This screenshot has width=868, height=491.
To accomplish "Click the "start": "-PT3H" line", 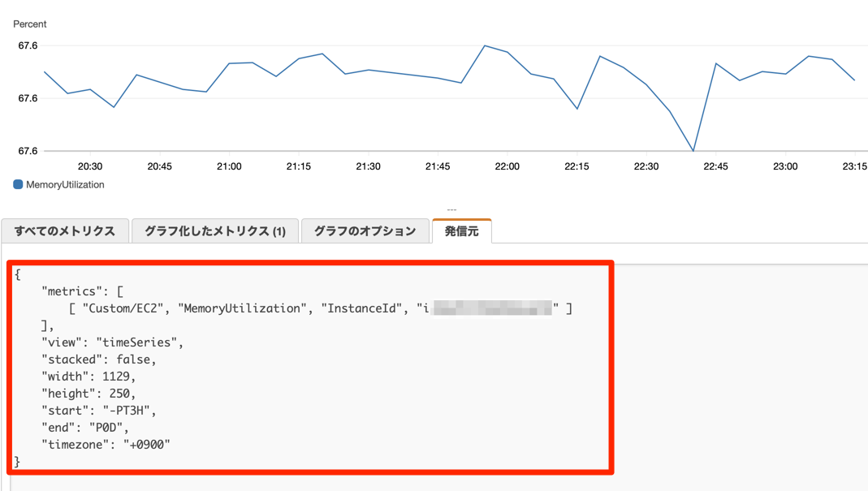I will pyautogui.click(x=98, y=411).
